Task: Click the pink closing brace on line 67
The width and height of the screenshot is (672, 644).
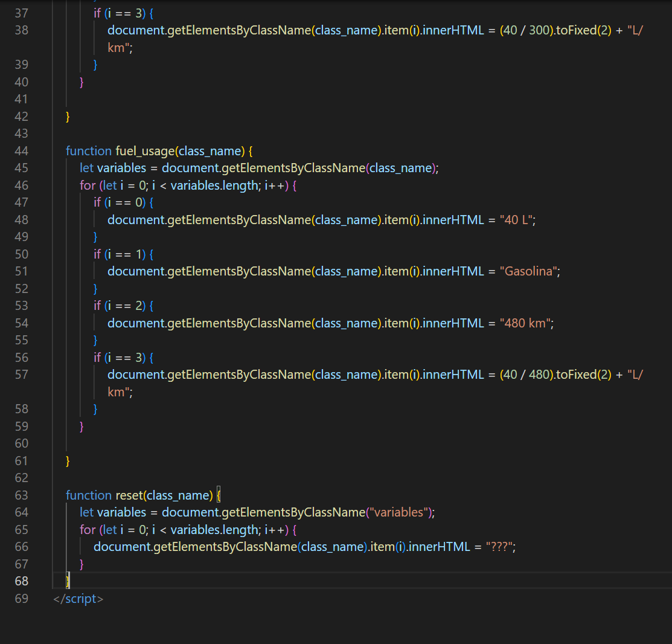Action: [x=82, y=564]
